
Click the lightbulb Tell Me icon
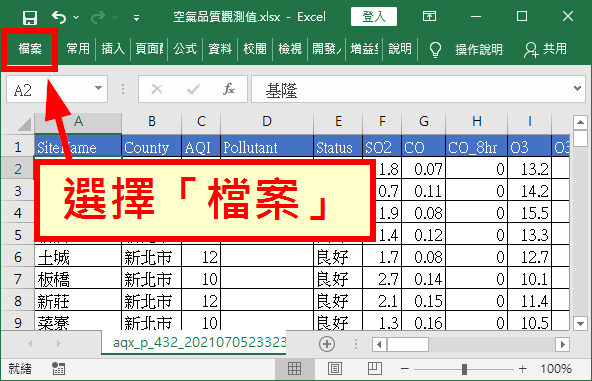click(x=435, y=49)
